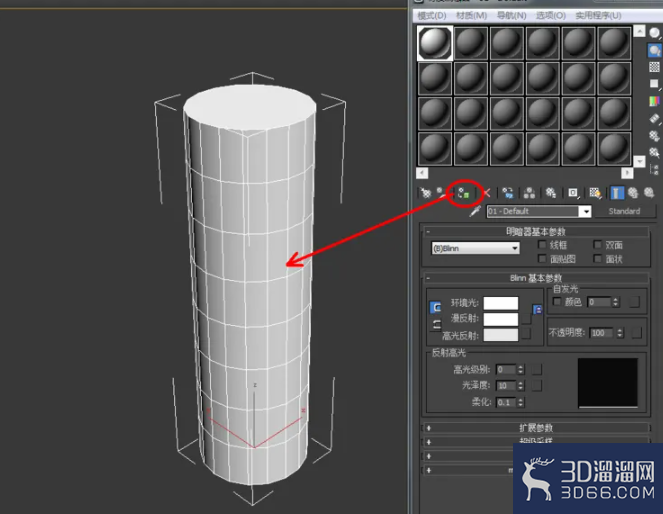Enable the 面状 faceted checkbox

[597, 259]
